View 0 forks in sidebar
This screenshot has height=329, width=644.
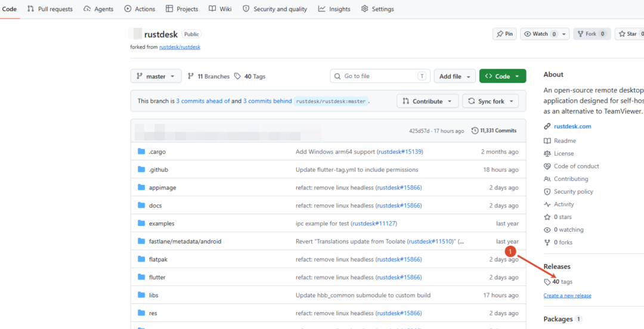point(563,243)
